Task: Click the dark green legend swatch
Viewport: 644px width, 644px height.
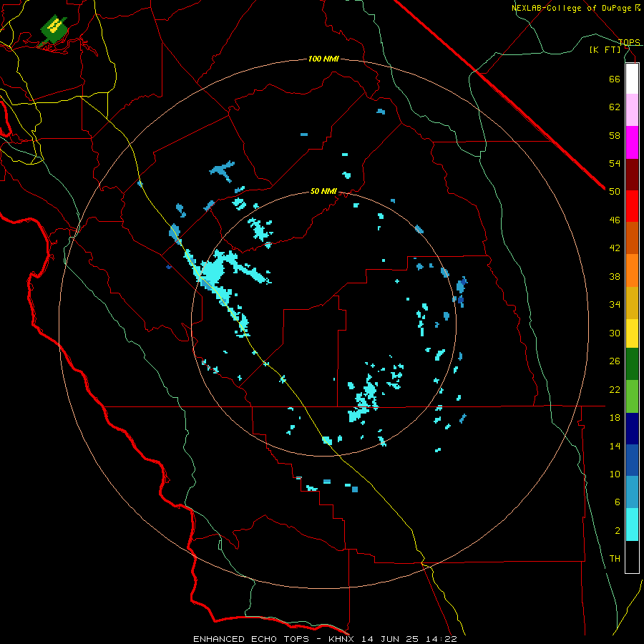Action: tap(632, 364)
